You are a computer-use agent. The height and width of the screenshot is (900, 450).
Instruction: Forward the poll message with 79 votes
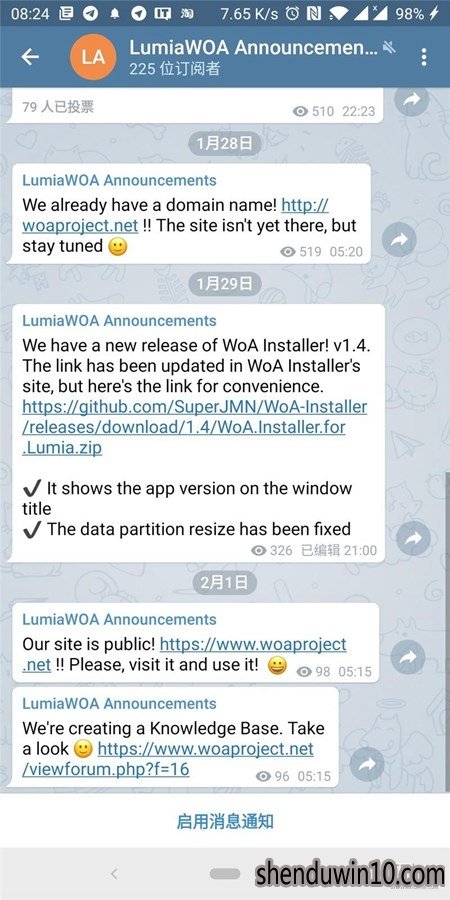pyautogui.click(x=412, y=100)
